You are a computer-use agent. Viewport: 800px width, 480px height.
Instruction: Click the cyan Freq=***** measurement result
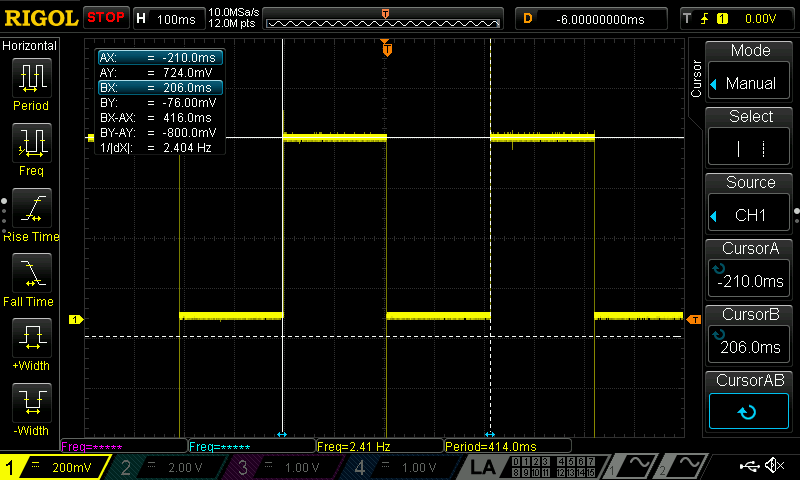(252, 446)
